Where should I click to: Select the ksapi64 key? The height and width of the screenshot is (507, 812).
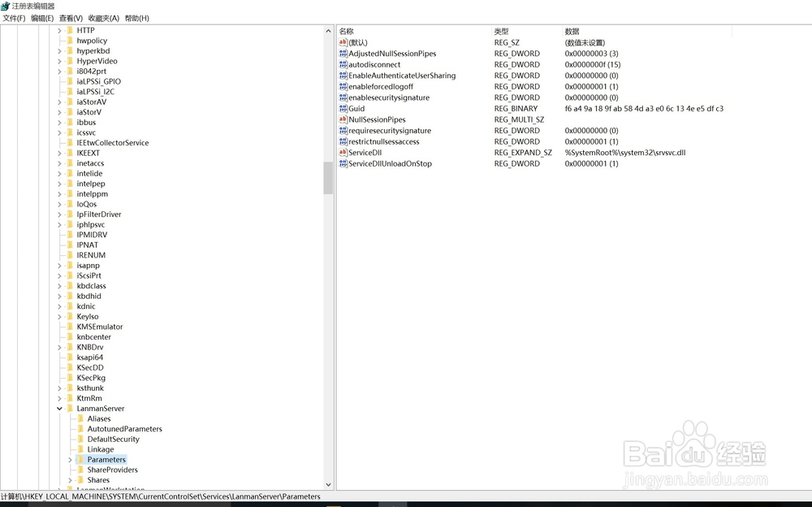pos(89,357)
